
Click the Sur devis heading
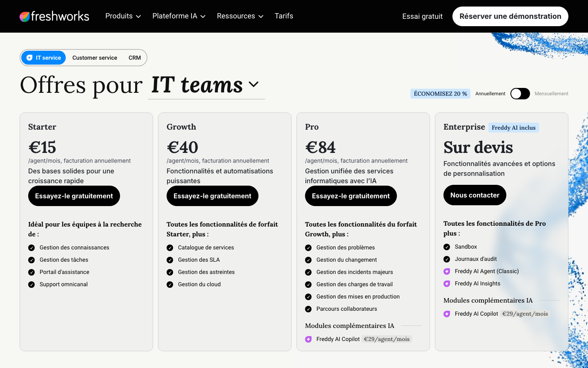478,147
